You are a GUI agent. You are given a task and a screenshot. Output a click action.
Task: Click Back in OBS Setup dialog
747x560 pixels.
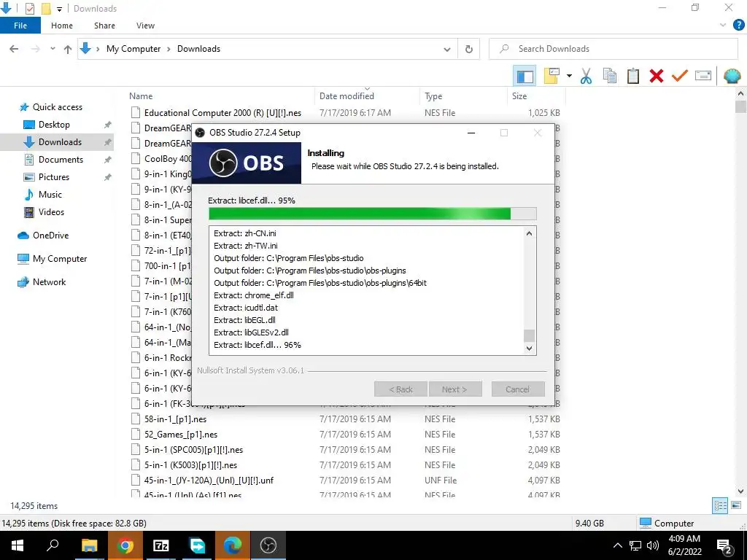click(401, 389)
